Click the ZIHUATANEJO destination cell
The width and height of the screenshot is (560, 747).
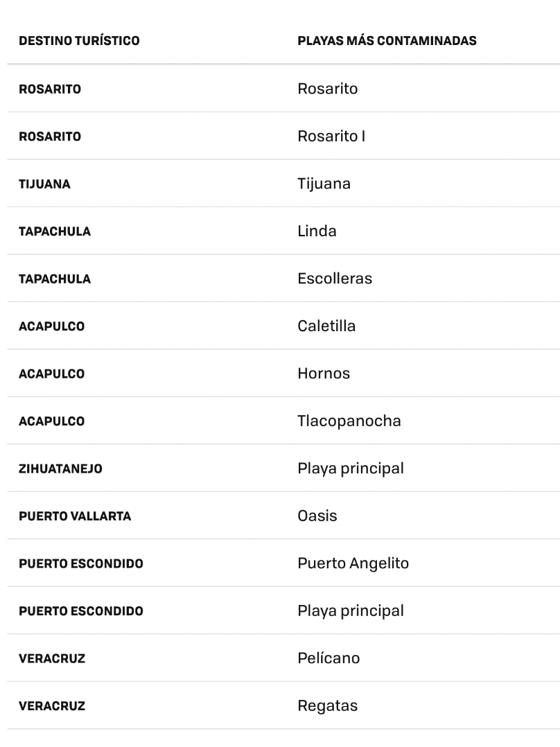pyautogui.click(x=60, y=469)
